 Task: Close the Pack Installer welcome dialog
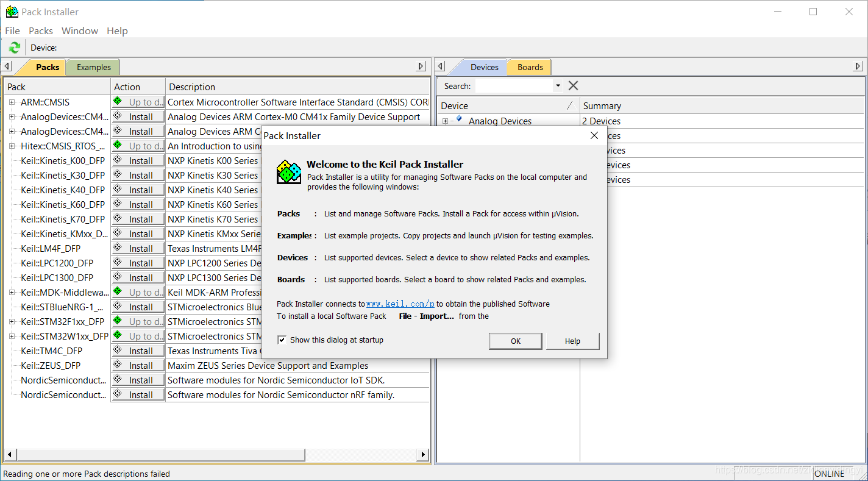tap(594, 135)
